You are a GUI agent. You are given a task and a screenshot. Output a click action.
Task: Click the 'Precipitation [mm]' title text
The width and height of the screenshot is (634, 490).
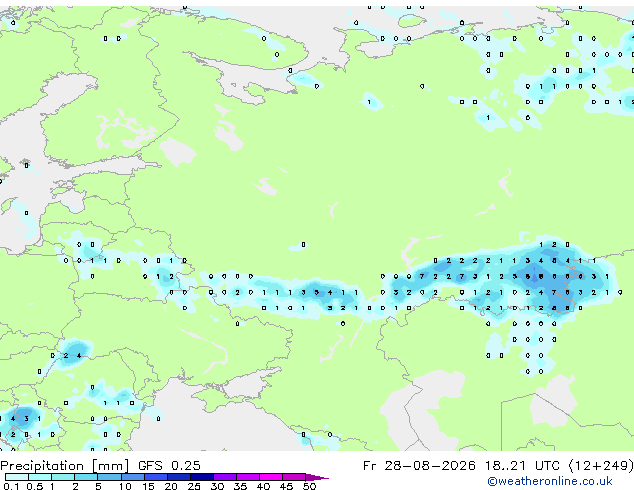(x=65, y=466)
